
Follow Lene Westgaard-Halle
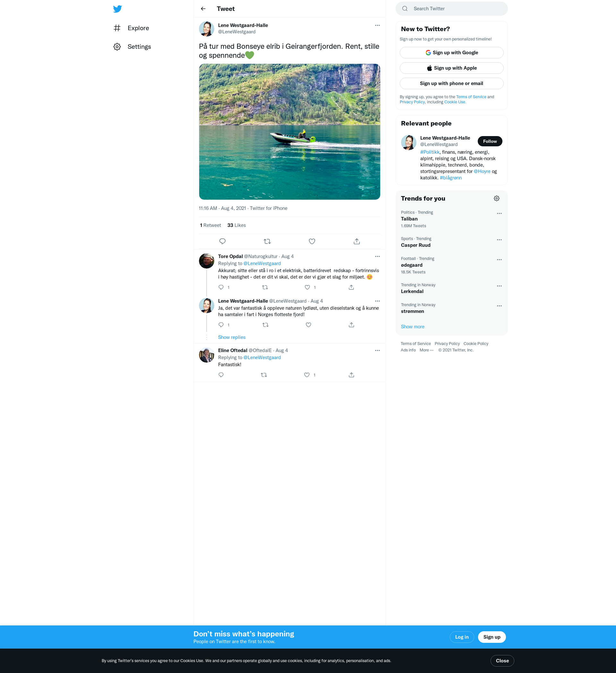coord(490,141)
